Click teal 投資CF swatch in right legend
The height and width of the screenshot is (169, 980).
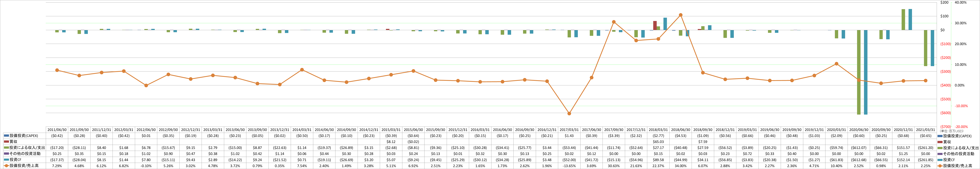click(x=940, y=160)
